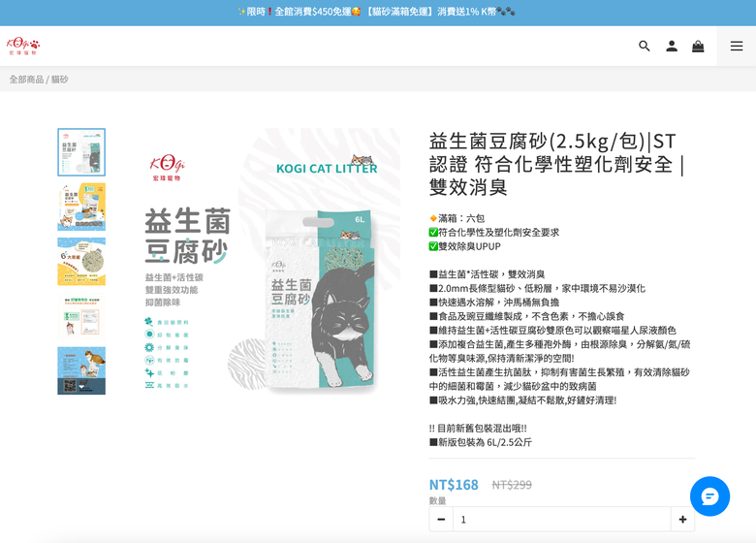The width and height of the screenshot is (756, 543).
Task: Select fifth thumbnail with QR code
Action: point(81,370)
